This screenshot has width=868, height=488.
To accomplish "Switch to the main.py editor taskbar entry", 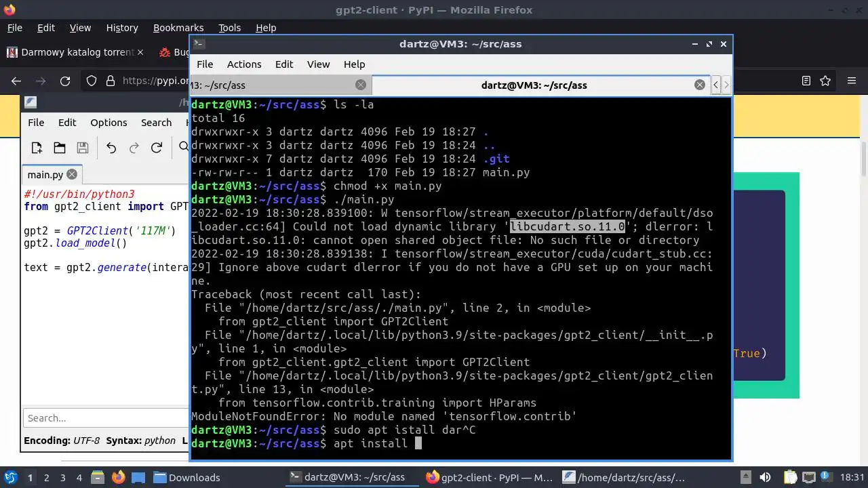I will [625, 477].
